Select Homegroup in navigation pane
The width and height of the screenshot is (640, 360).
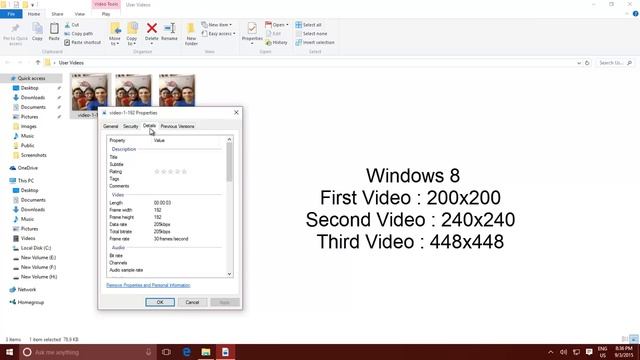[31, 302]
